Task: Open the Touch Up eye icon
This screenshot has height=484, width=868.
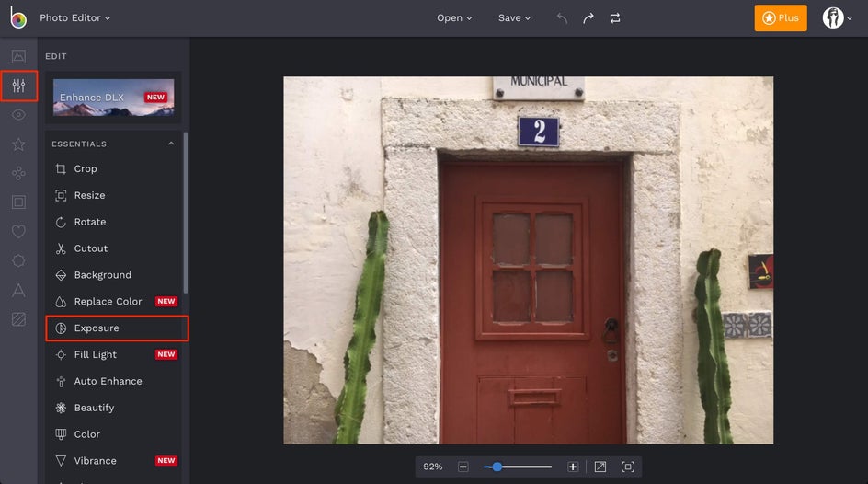Action: pyautogui.click(x=18, y=115)
